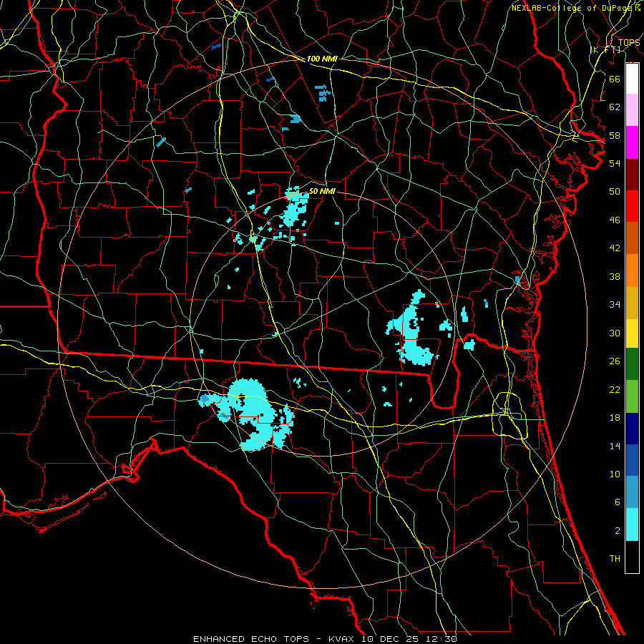The width and height of the screenshot is (644, 644).
Task: Click the "10" legend value
Action: 615,474
